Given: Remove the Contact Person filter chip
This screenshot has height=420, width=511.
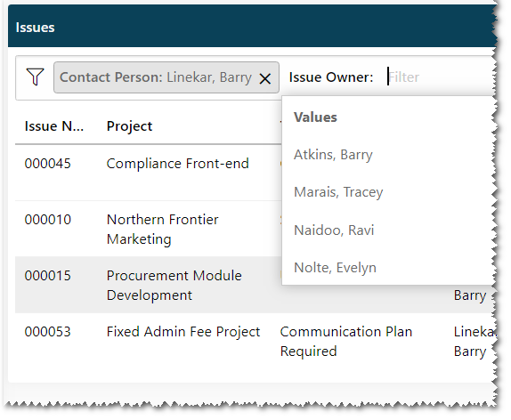Looking at the screenshot, I should click(x=265, y=78).
